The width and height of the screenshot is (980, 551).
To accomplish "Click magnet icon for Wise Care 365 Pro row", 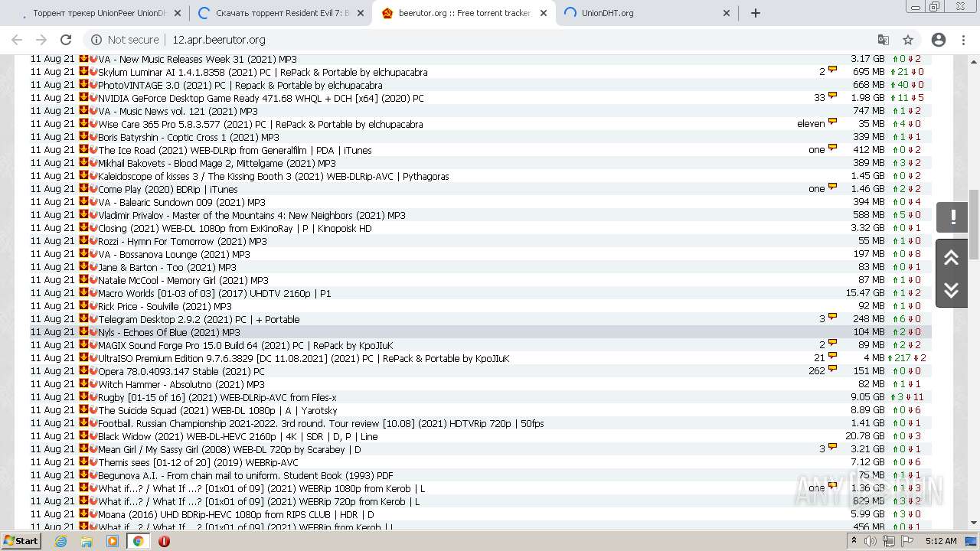I will coord(93,123).
